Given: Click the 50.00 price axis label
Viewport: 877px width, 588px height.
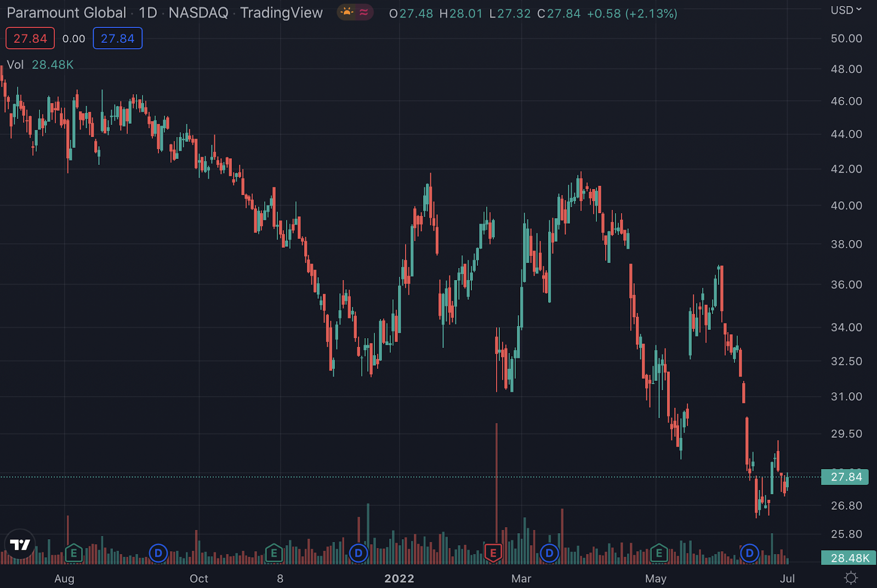Looking at the screenshot, I should click(846, 38).
